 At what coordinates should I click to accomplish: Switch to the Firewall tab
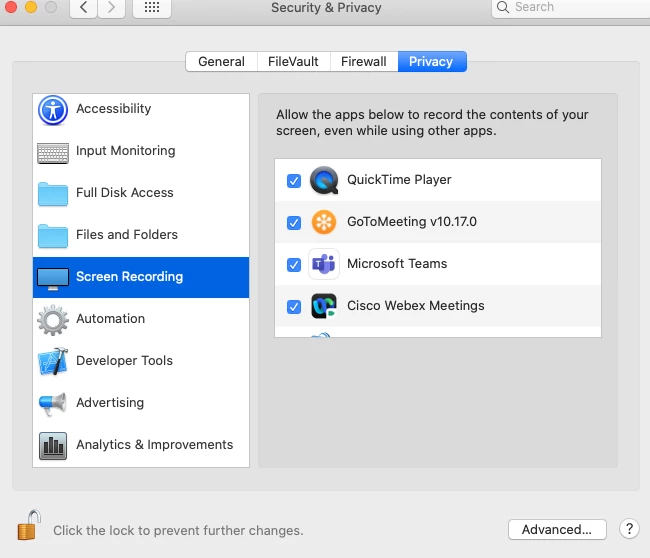(x=364, y=61)
